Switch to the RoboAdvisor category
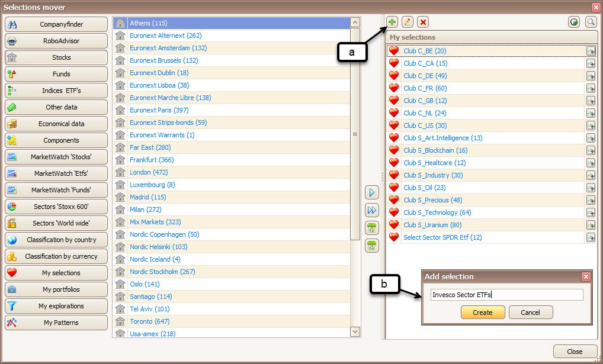This screenshot has height=364, width=603. point(56,41)
